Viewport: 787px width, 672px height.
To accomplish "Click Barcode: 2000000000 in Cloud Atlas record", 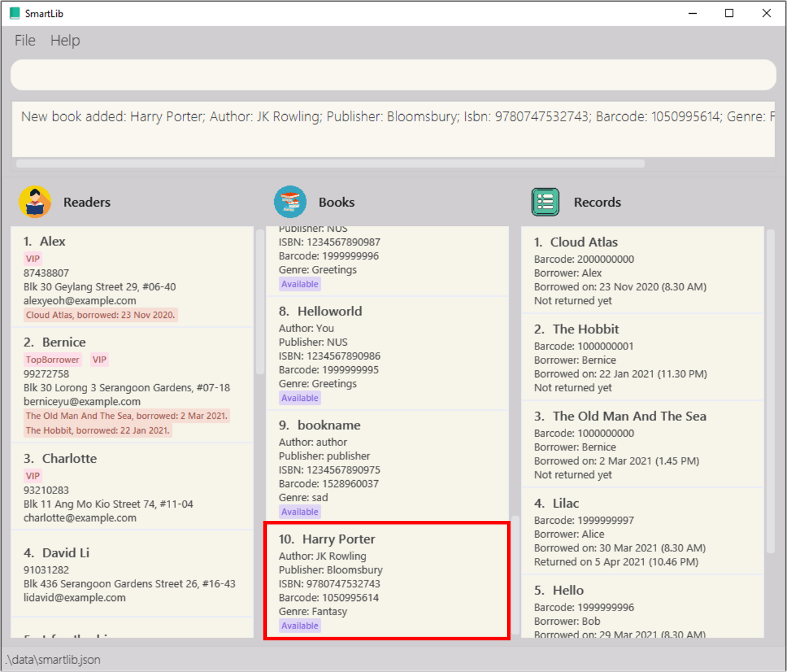I will point(584,259).
